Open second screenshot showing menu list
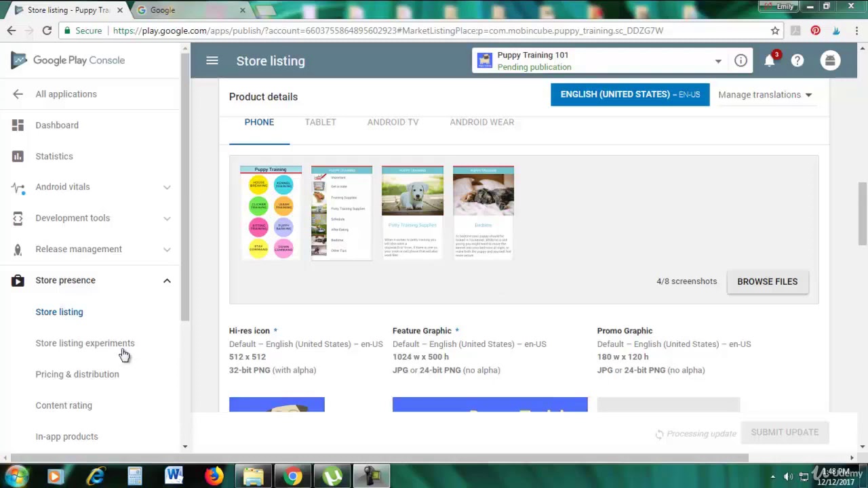The width and height of the screenshot is (868, 488). tap(342, 212)
